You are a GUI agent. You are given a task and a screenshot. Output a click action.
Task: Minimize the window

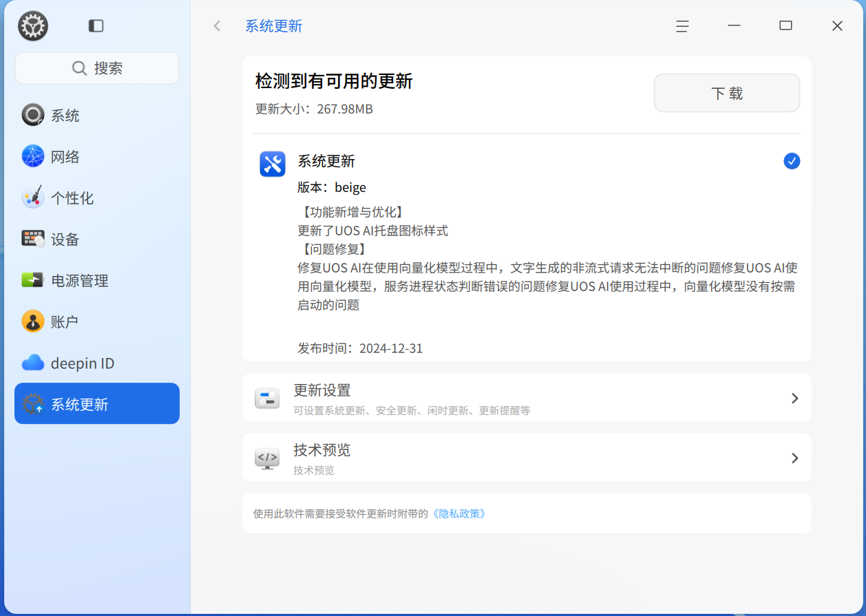tap(734, 26)
